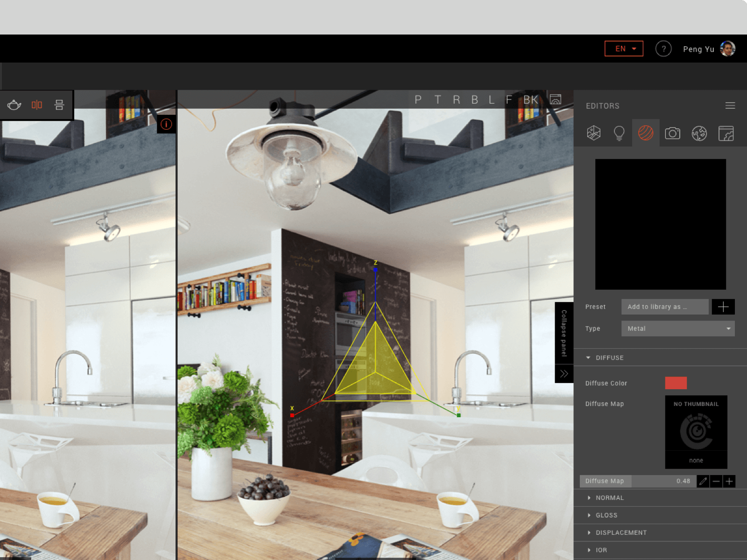This screenshot has height=560, width=747.
Task: Open the render output editor tab
Action: point(726,133)
